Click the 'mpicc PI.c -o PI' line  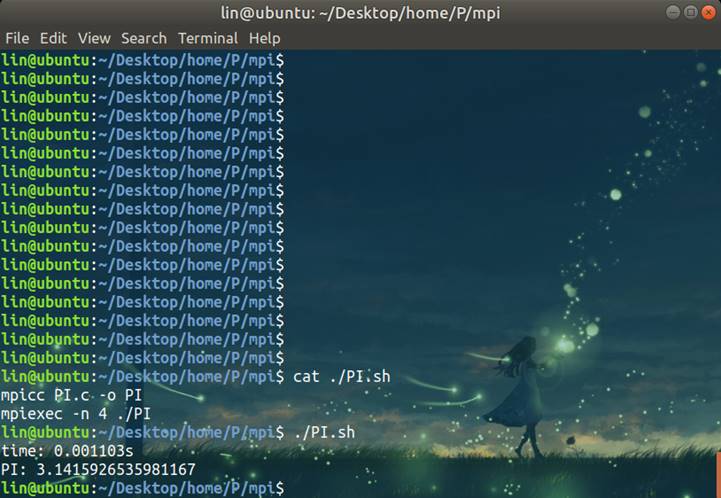tap(71, 395)
